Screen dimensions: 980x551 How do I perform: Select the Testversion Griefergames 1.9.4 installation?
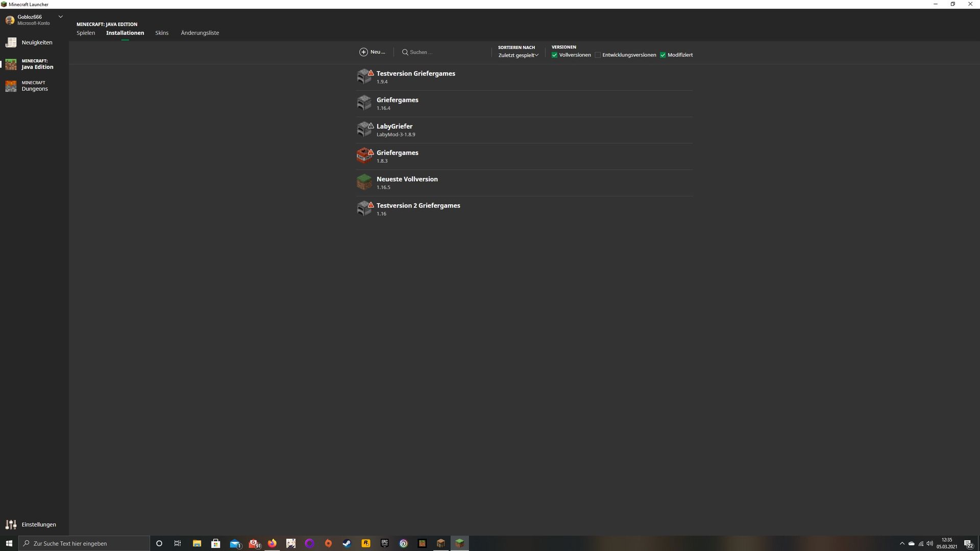524,77
